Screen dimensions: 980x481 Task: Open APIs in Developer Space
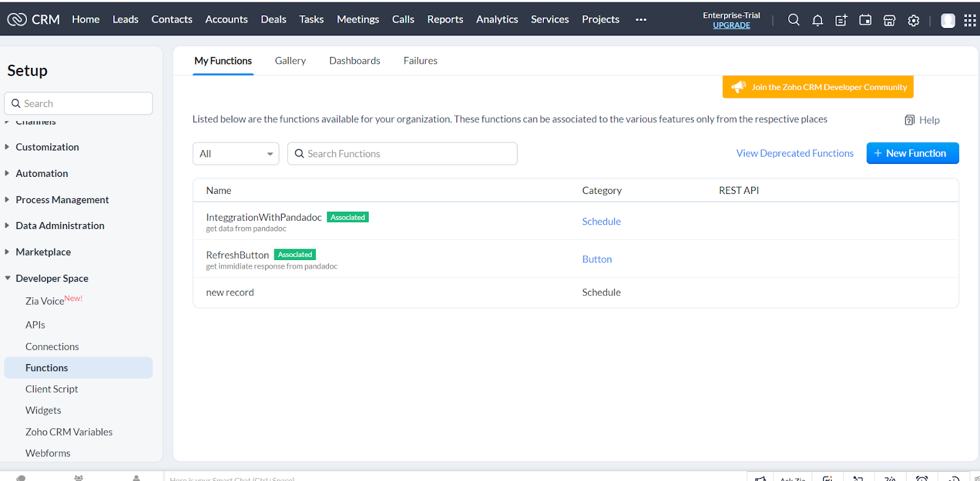36,325
